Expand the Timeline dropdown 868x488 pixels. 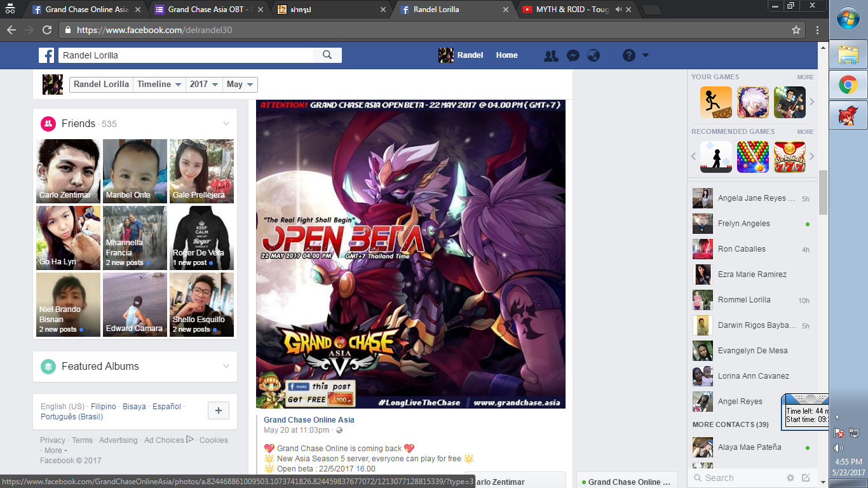point(159,85)
